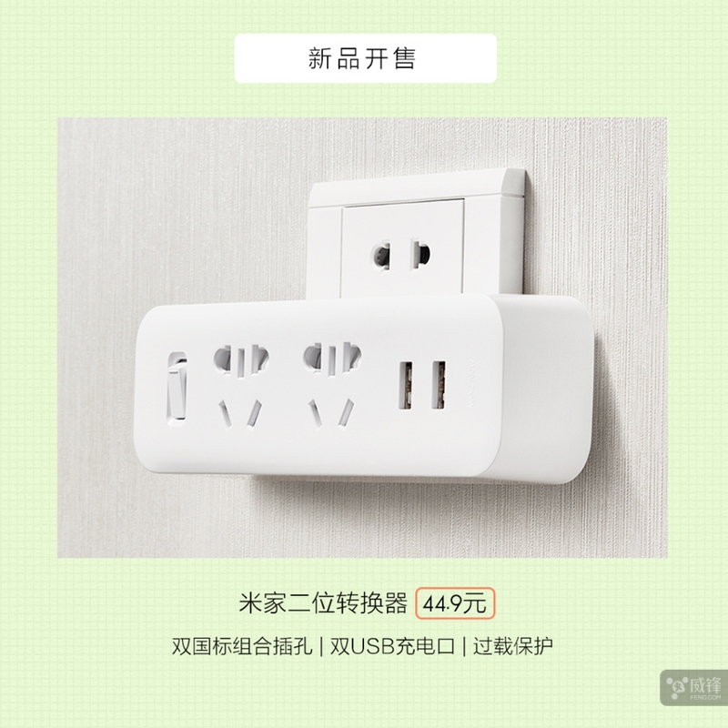Click the watermark's round logo icon
728x728 pixels.
[677, 688]
